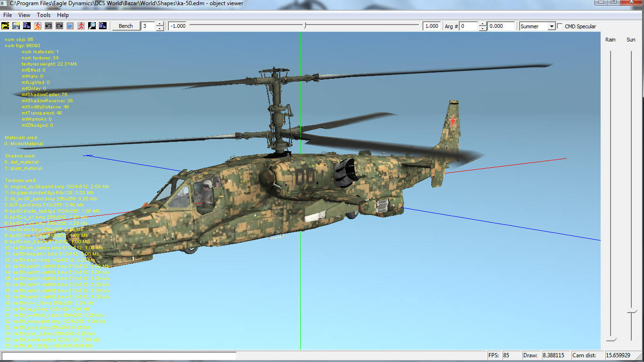This screenshot has height=362, width=644.
Task: Click the orange running figure icon
Action: [x=38, y=26]
